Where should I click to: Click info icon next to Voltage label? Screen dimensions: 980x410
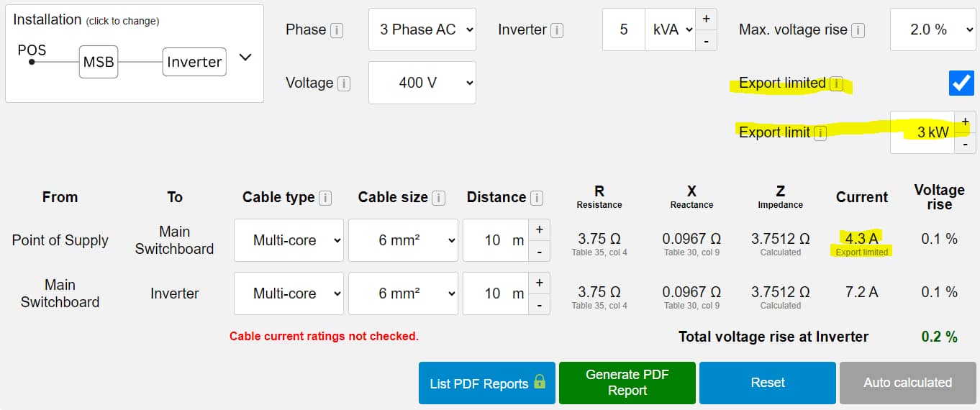click(343, 83)
